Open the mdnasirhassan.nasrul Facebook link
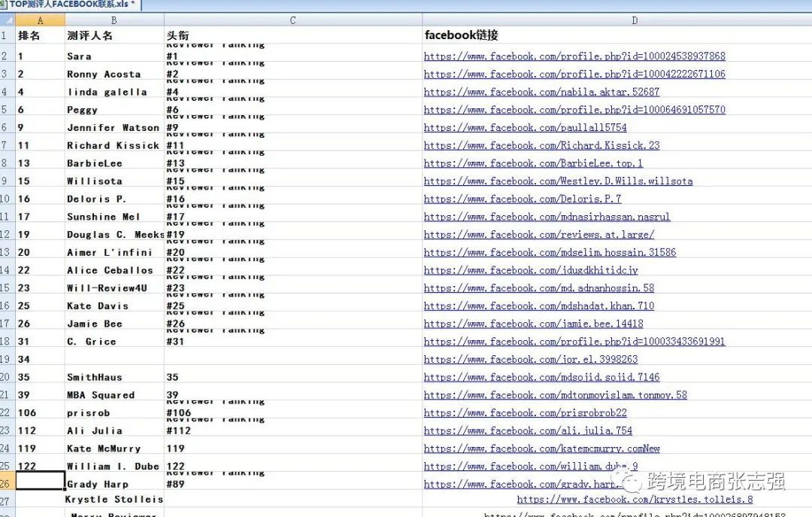 coord(547,216)
